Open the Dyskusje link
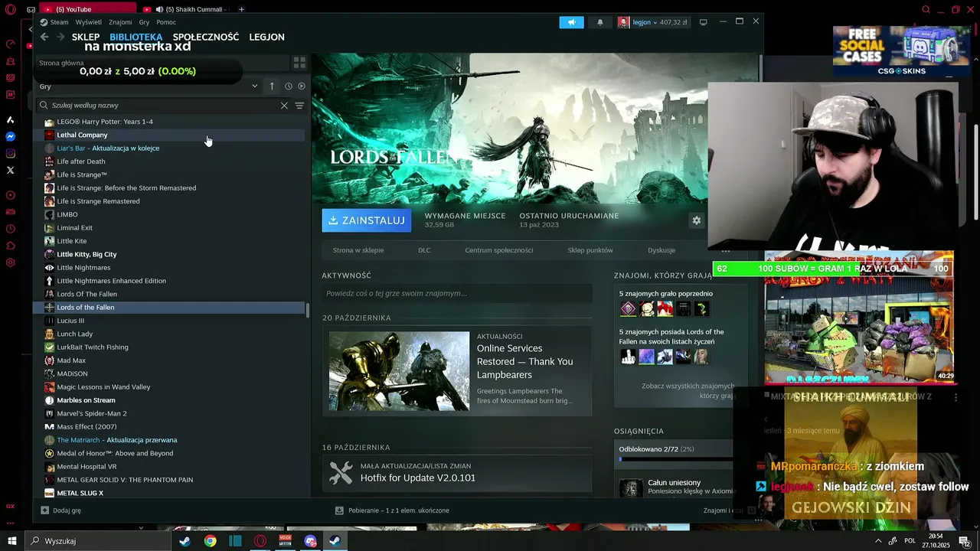980x551 pixels. 661,250
